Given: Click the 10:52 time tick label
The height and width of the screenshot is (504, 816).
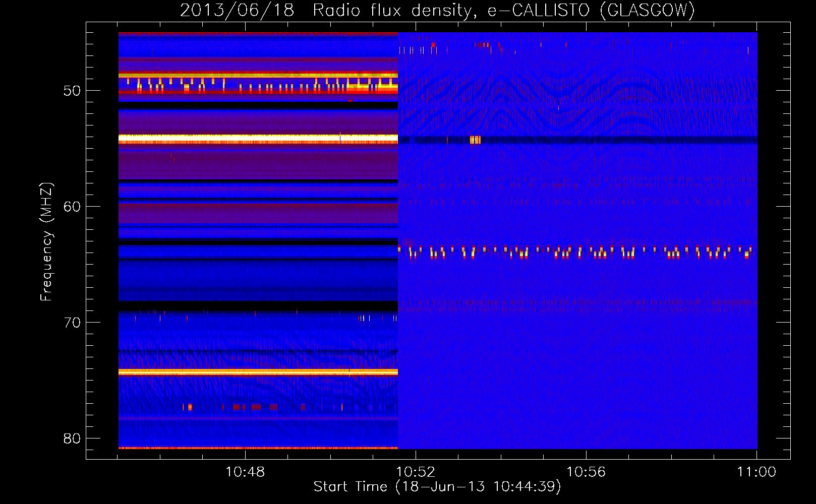Looking at the screenshot, I should click(x=416, y=472).
